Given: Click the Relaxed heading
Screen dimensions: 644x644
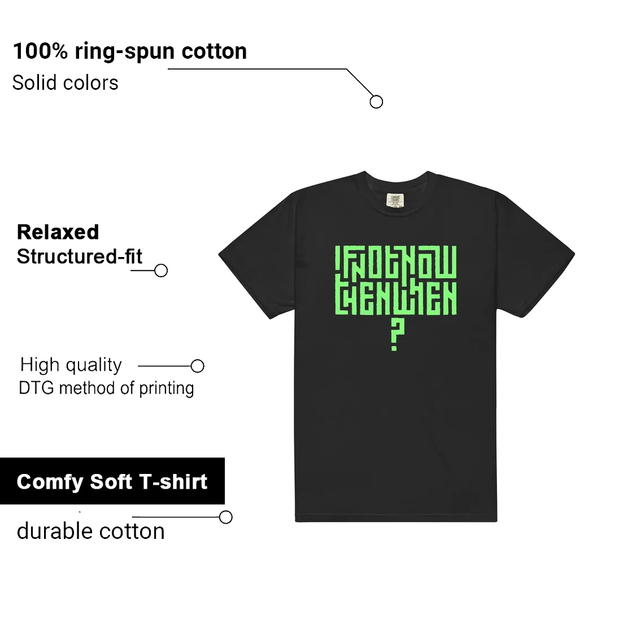Looking at the screenshot, I should click(x=58, y=232).
